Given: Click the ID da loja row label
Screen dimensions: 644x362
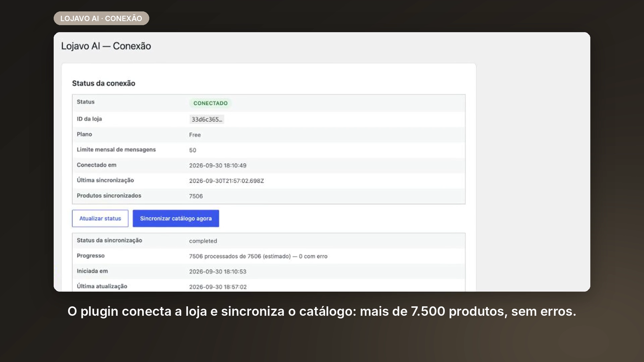Looking at the screenshot, I should coord(89,119).
